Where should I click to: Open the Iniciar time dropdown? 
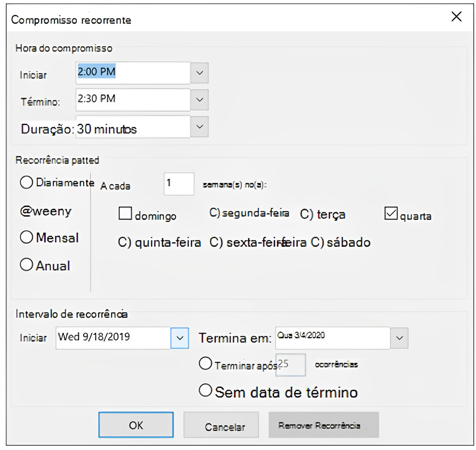[x=199, y=73]
